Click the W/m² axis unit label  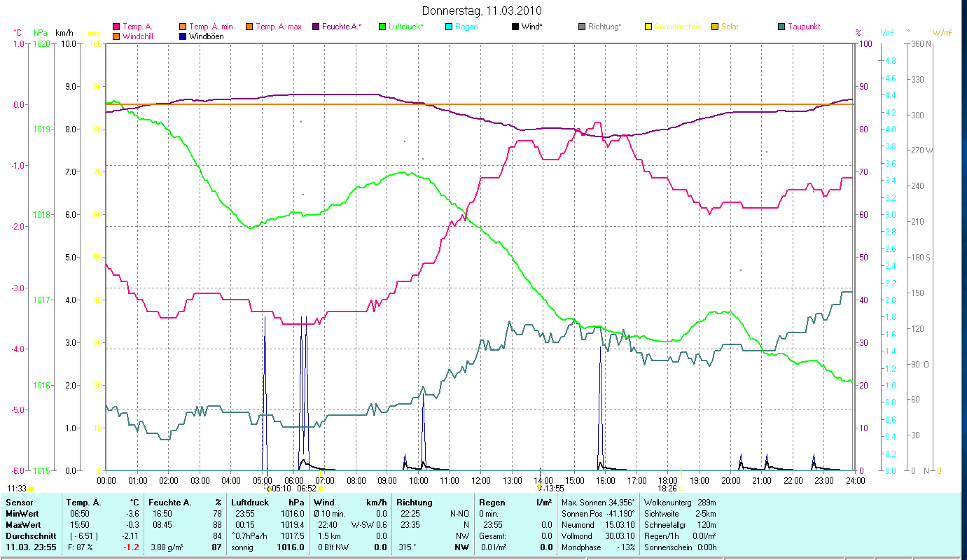[x=942, y=33]
